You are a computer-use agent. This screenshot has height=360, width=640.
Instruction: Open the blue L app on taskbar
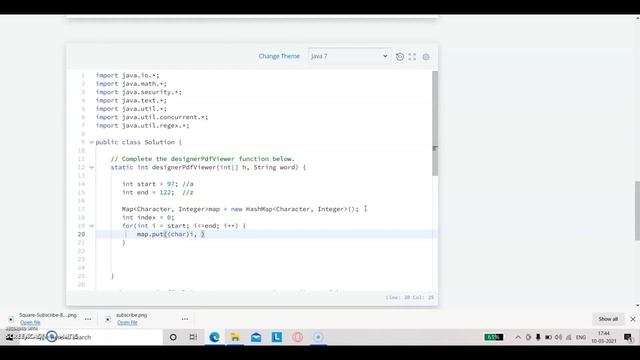pyautogui.click(x=277, y=337)
